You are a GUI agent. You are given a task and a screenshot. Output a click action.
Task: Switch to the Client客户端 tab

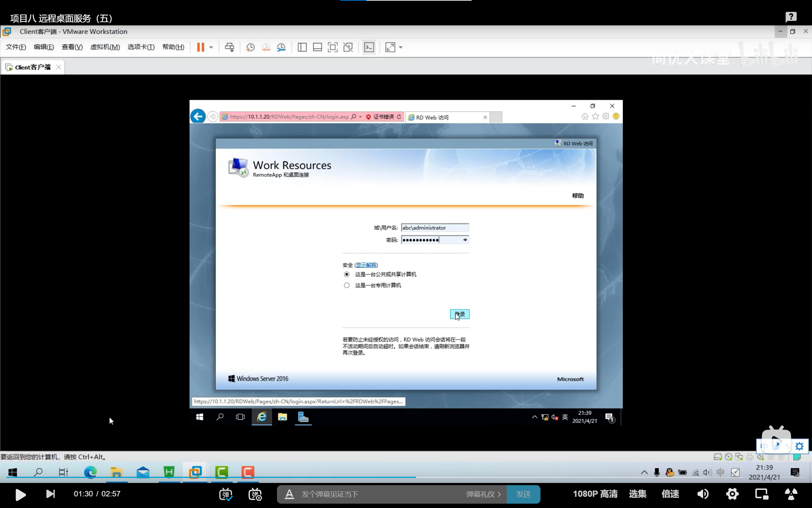(x=33, y=67)
